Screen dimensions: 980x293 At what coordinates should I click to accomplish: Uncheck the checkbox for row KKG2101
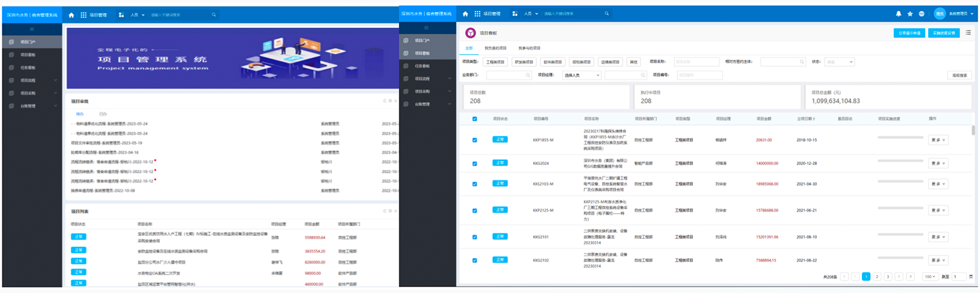tap(475, 238)
